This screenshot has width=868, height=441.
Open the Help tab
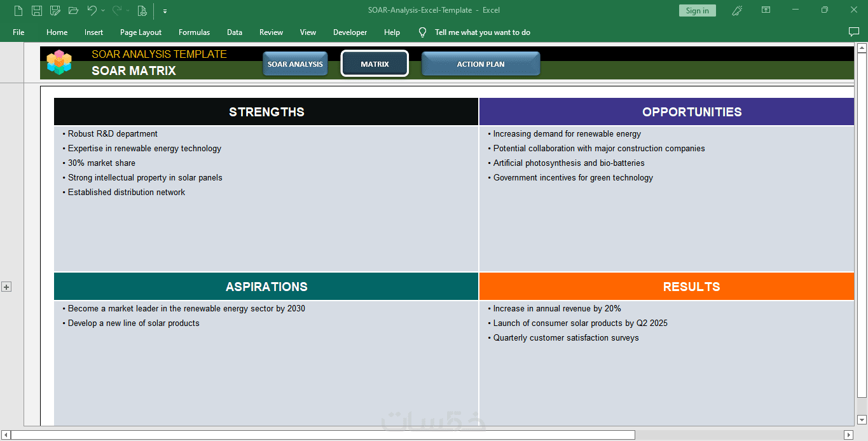tap(392, 32)
